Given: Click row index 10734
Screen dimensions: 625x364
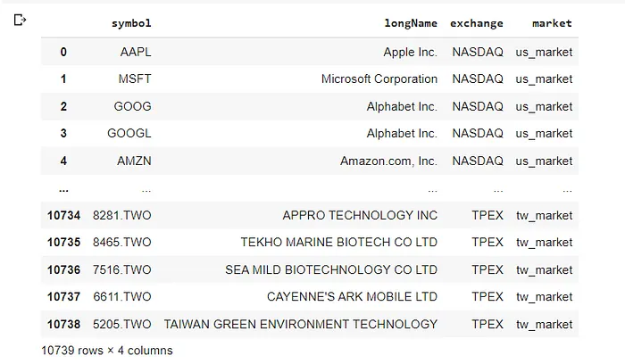Looking at the screenshot, I should pyautogui.click(x=63, y=215).
